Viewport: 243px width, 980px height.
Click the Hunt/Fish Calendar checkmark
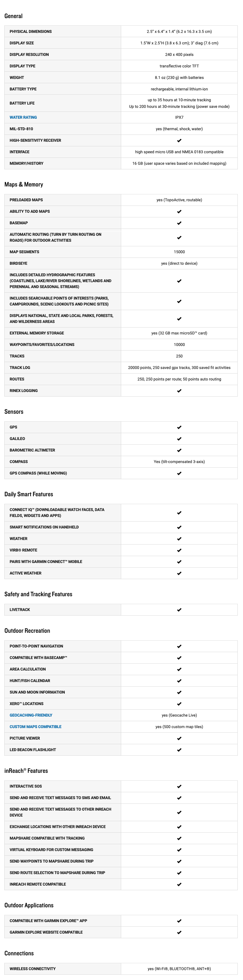coord(179,681)
